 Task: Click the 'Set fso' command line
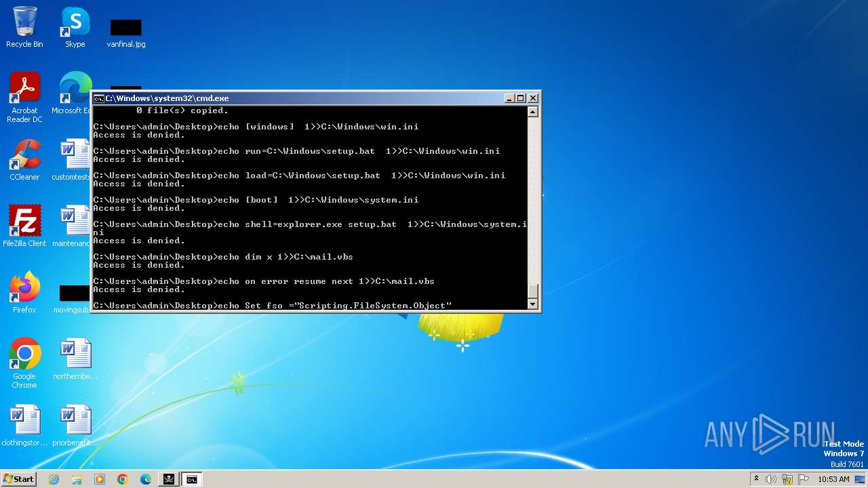(272, 306)
